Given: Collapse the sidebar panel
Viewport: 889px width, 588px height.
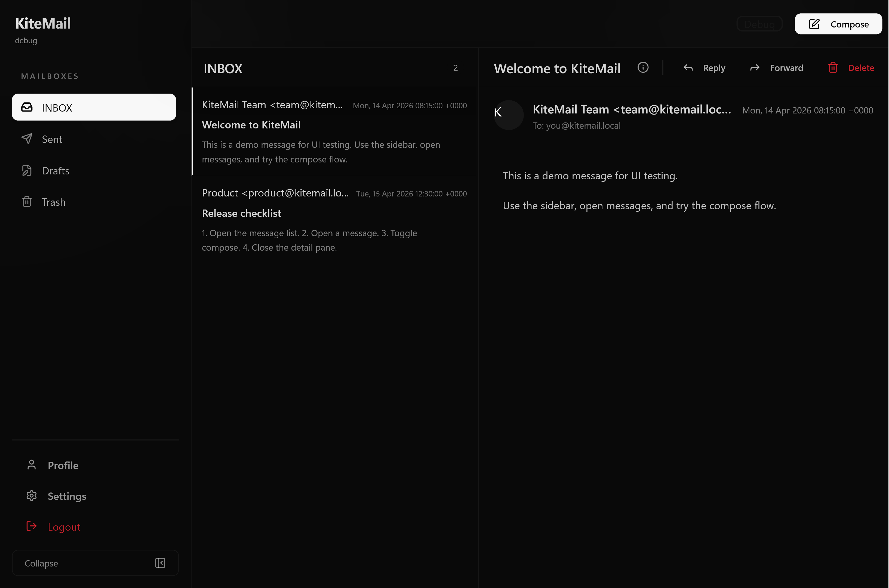Looking at the screenshot, I should coord(41,563).
